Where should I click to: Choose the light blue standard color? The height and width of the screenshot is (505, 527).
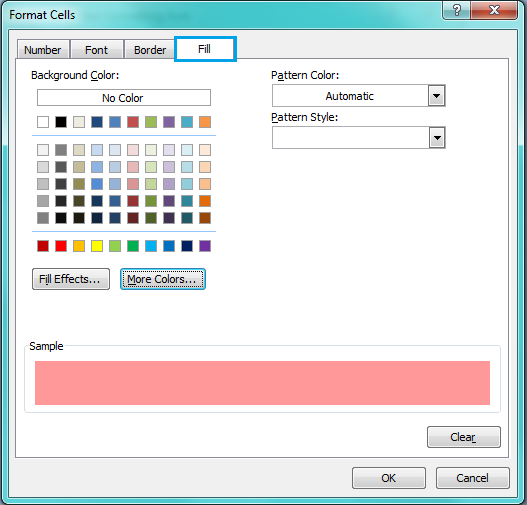pyautogui.click(x=151, y=246)
